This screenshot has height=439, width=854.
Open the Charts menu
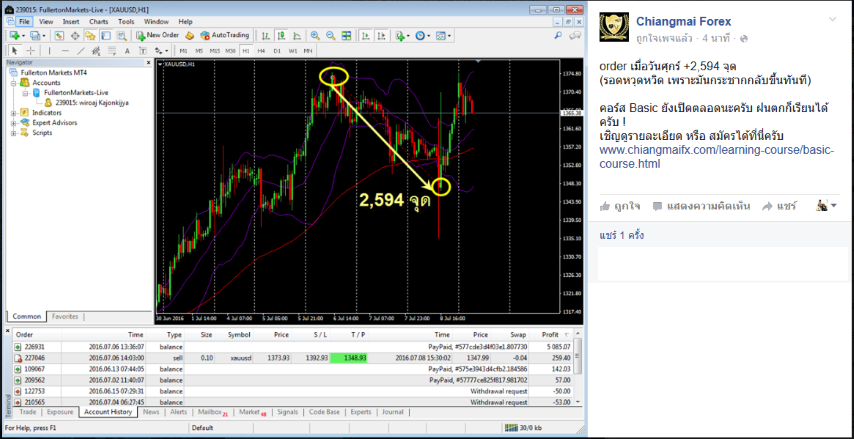pyautogui.click(x=99, y=22)
